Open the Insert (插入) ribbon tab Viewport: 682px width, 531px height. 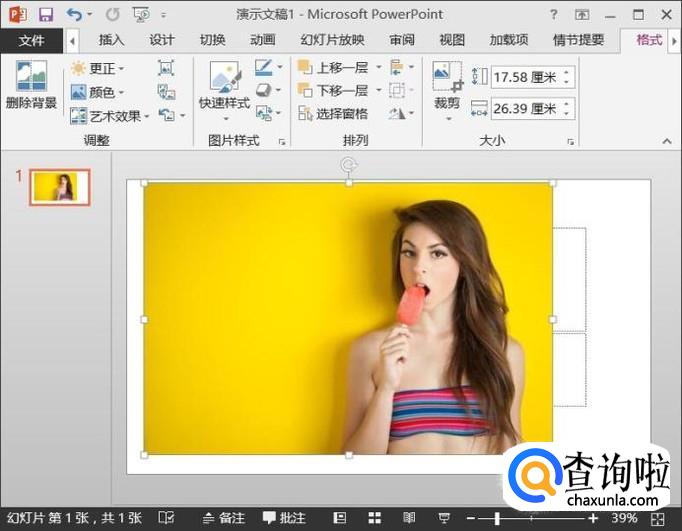pos(111,40)
